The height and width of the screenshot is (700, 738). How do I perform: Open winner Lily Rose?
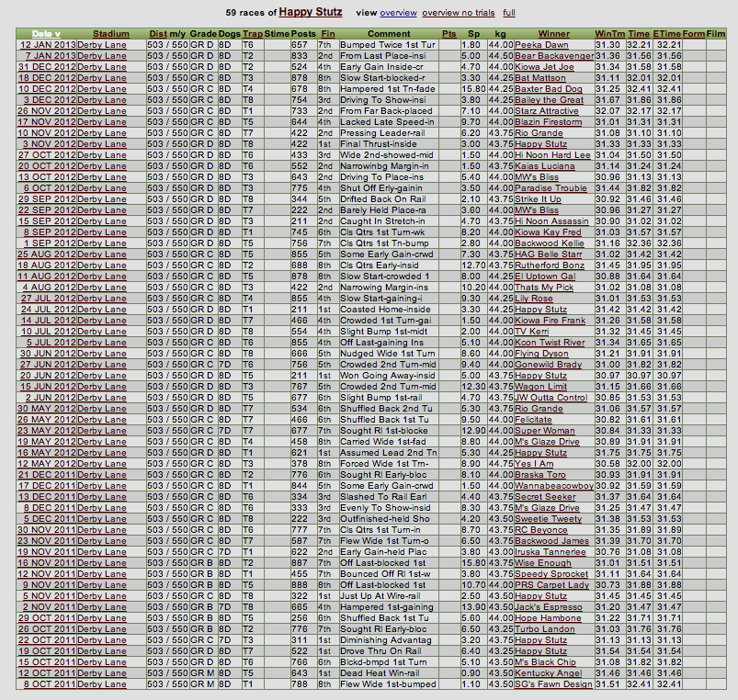tap(534, 299)
